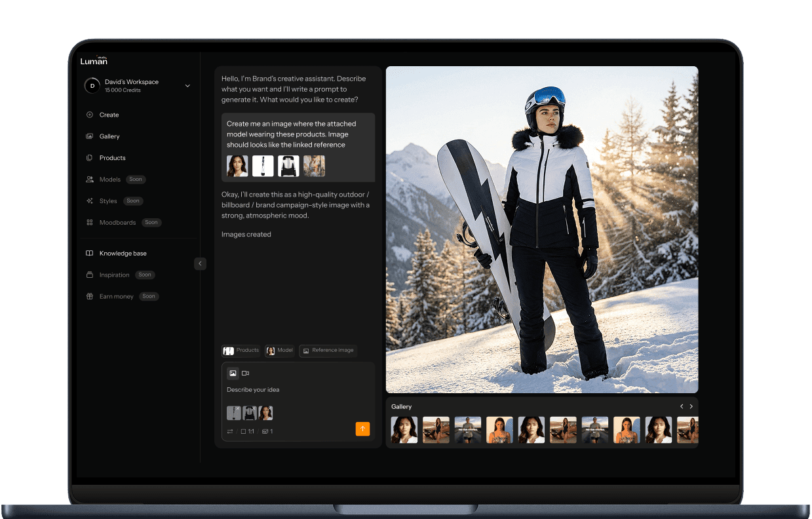Click the Earn money link

[116, 296]
